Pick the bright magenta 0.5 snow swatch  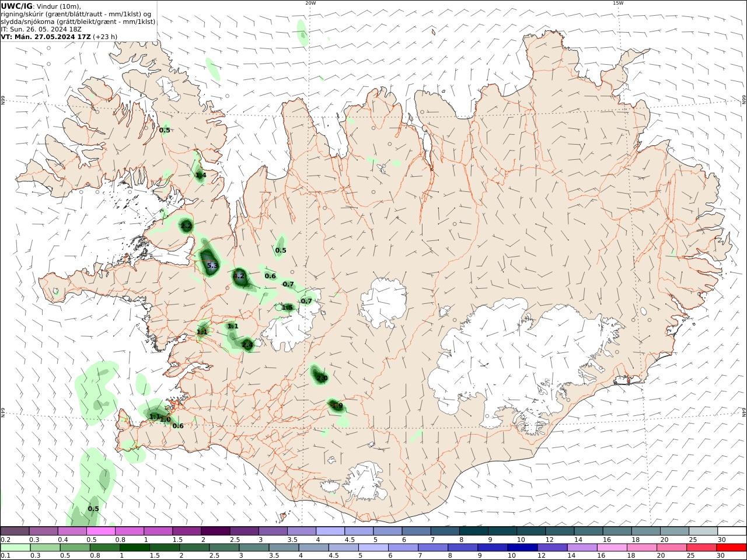coord(101,531)
